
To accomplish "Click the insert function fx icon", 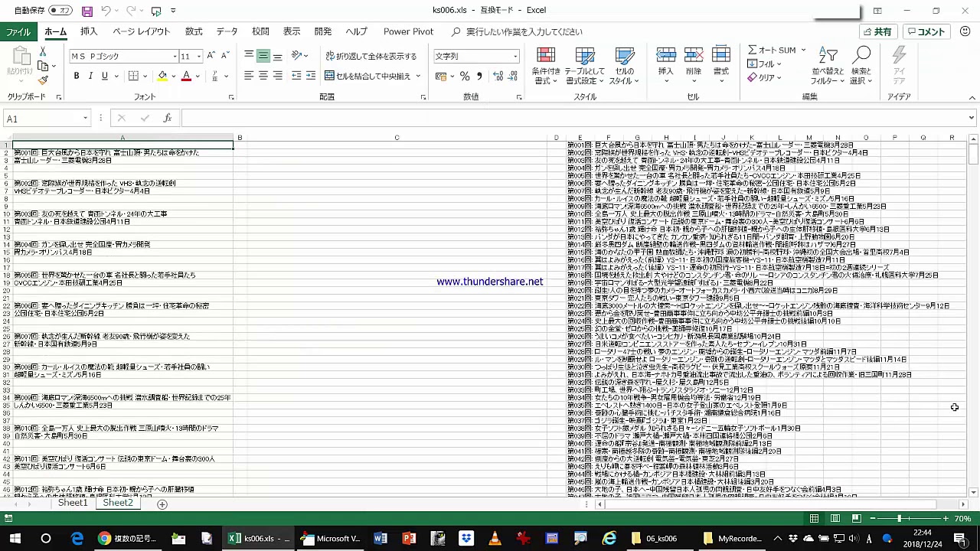I will point(167,119).
